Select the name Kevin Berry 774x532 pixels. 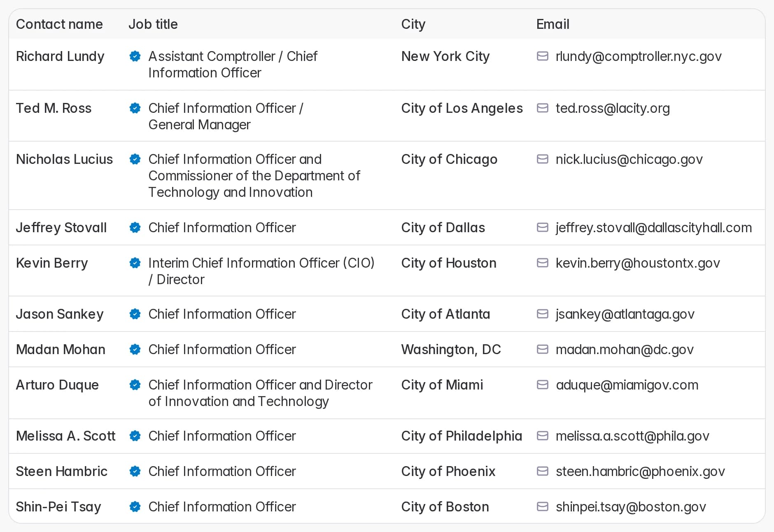[x=52, y=263]
